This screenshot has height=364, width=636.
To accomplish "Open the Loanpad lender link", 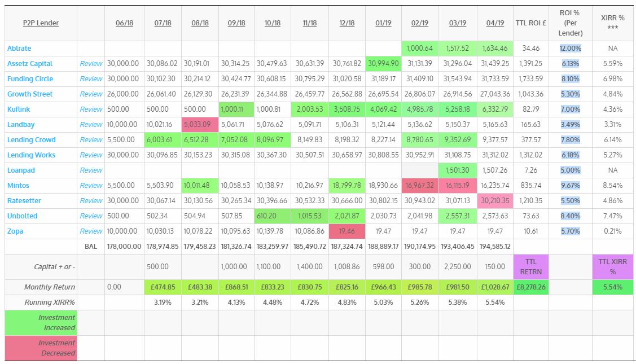I will [21, 170].
